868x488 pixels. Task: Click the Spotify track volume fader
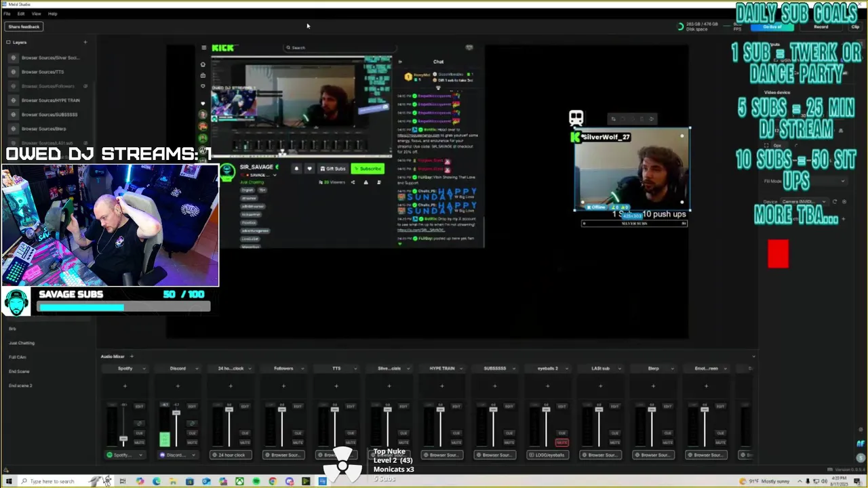[123, 439]
